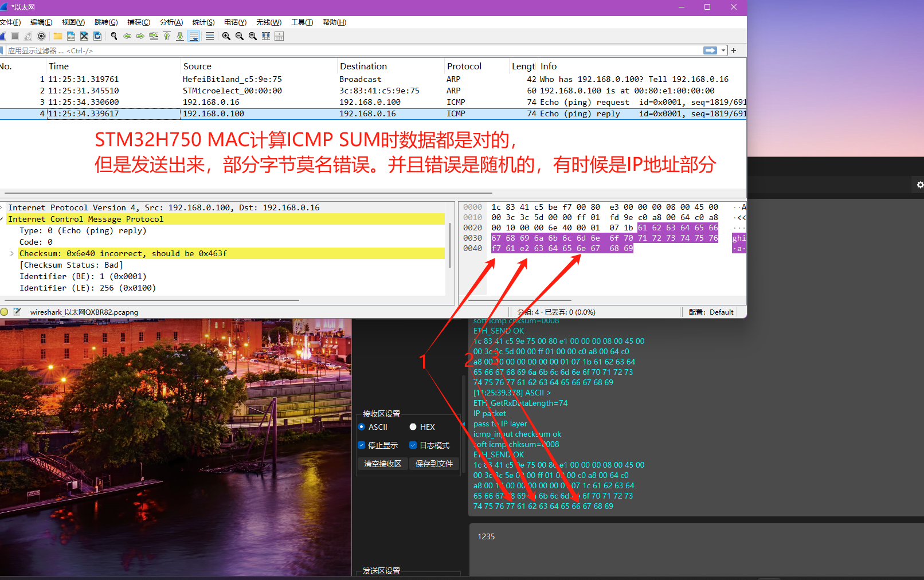Save the capture file icon
Viewport: 924px width, 580px height.
coord(71,36)
